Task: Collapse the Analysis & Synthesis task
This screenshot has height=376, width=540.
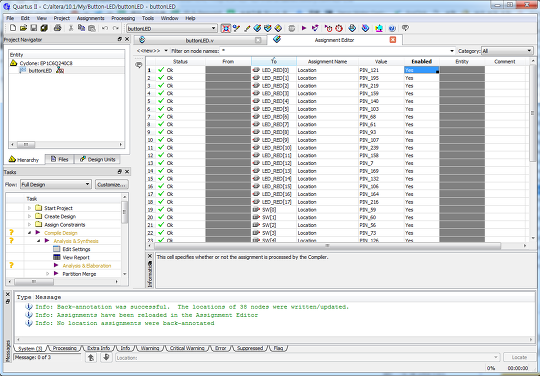Action: pos(39,241)
